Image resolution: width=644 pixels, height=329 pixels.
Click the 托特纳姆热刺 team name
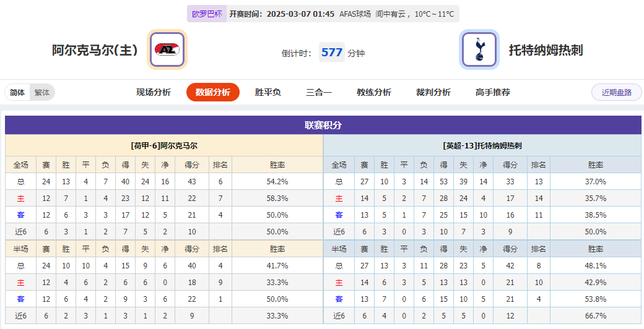pos(546,50)
